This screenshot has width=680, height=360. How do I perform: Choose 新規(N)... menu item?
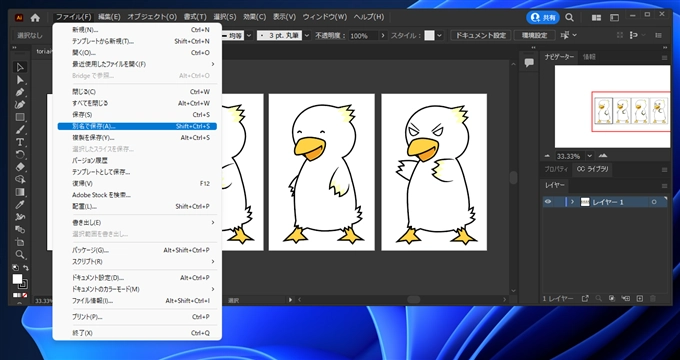(x=137, y=30)
